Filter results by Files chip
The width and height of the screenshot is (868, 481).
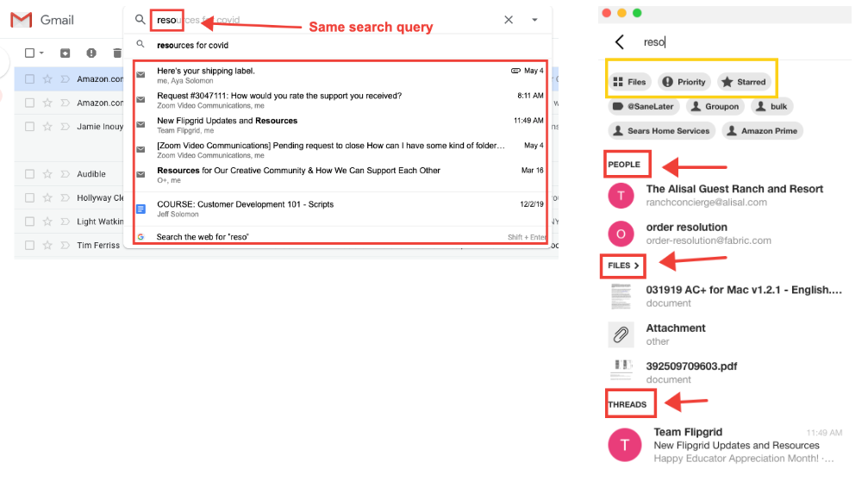pyautogui.click(x=630, y=82)
